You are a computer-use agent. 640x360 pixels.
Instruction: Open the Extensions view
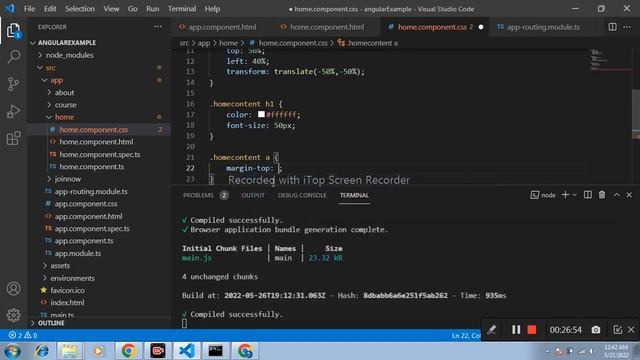pyautogui.click(x=13, y=138)
